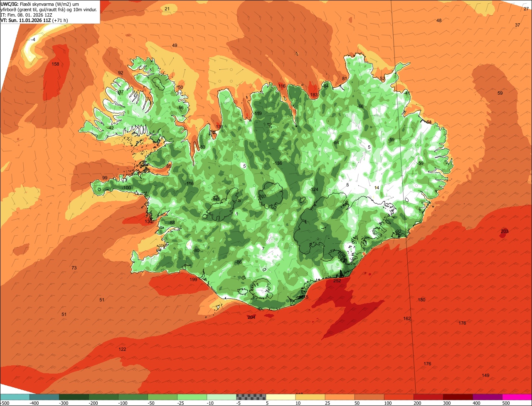This screenshot has height=406, width=532.
Task: Select the -86 value in southern Iceland
Action: (238, 262)
